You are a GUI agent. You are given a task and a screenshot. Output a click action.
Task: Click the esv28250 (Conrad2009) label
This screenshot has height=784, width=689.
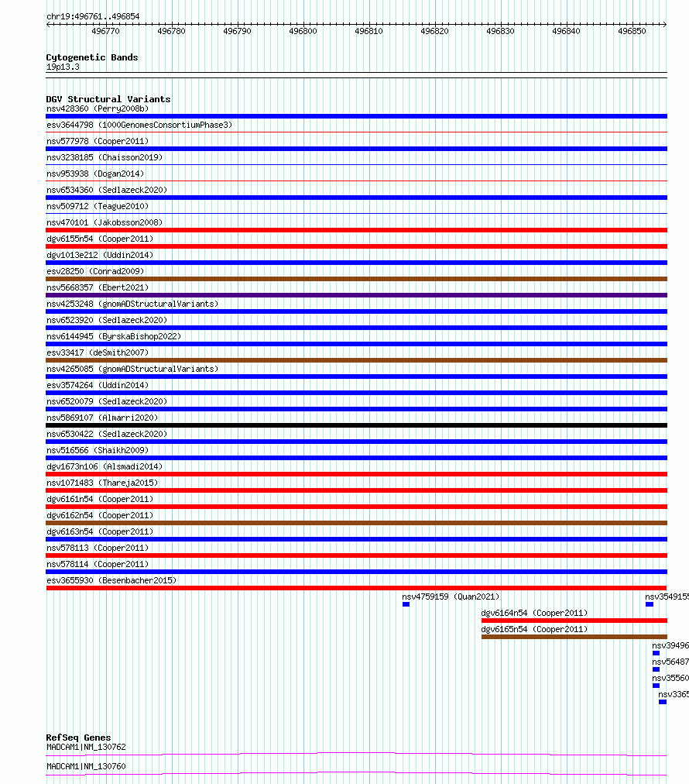(x=95, y=271)
